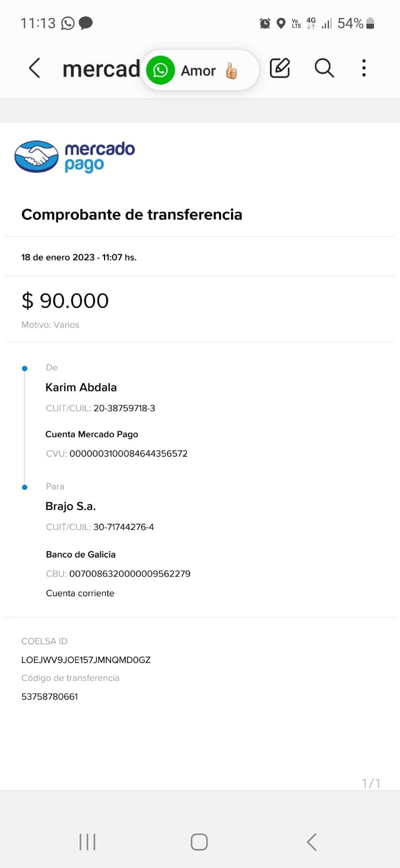Tap the Mercado Pago handshake logo

[36, 157]
